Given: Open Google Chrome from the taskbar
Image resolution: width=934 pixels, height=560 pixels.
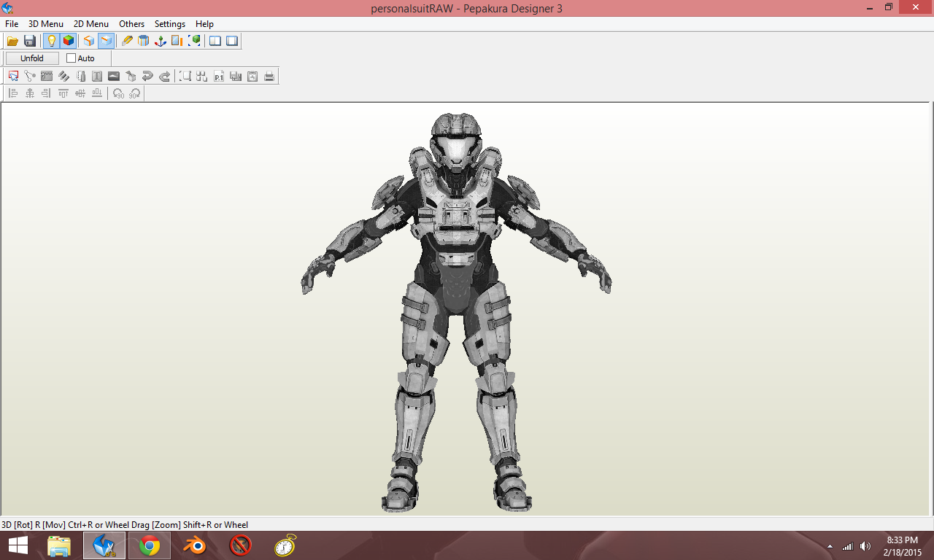Looking at the screenshot, I should (x=150, y=545).
